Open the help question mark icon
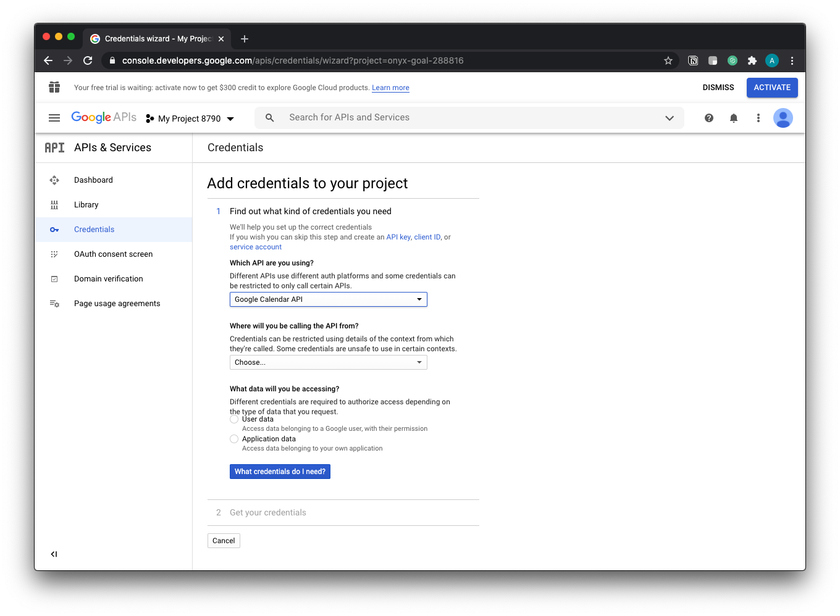This screenshot has width=840, height=616. (708, 118)
